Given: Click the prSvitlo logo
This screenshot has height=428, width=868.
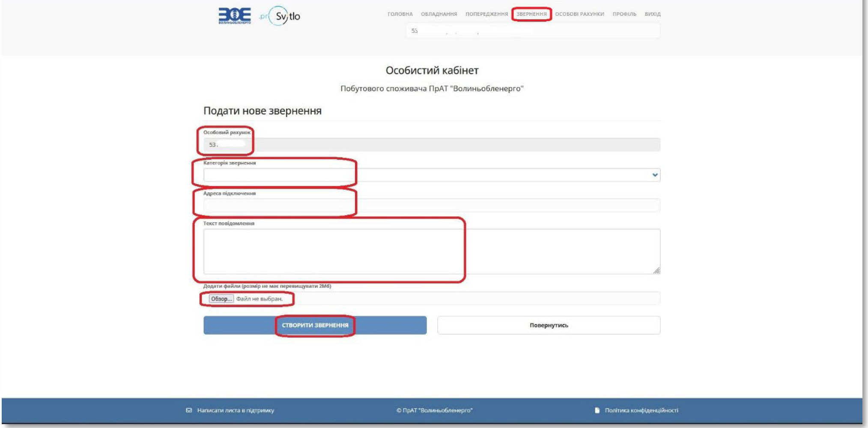Looking at the screenshot, I should point(280,16).
